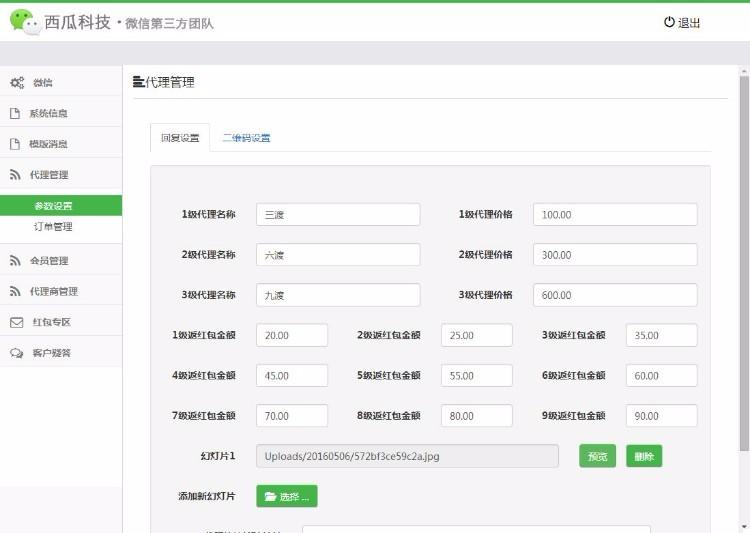Screen dimensions: 750x533
Task: Click the 2级返红包金额 field
Action: (477, 335)
